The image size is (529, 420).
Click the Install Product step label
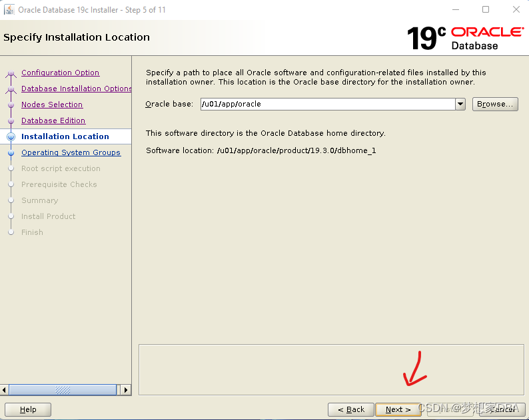(x=48, y=216)
